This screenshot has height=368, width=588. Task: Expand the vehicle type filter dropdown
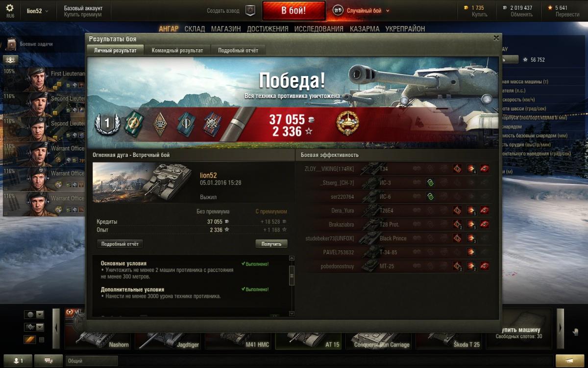click(x=34, y=327)
